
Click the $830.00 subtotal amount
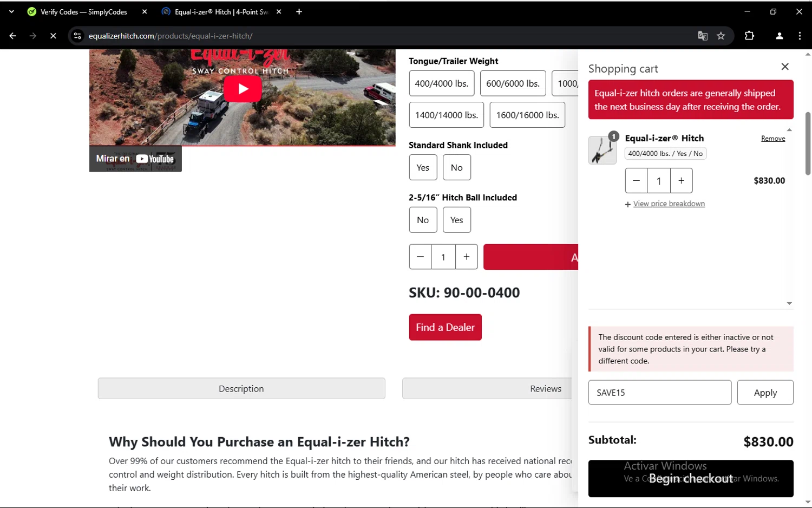(768, 442)
